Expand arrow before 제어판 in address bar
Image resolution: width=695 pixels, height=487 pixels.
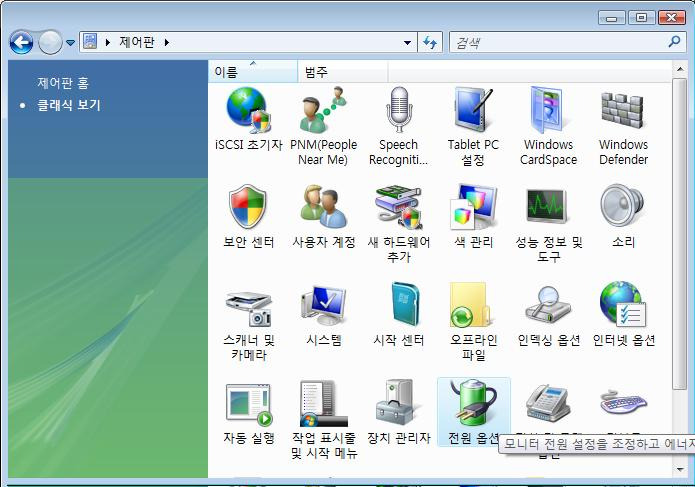click(108, 43)
